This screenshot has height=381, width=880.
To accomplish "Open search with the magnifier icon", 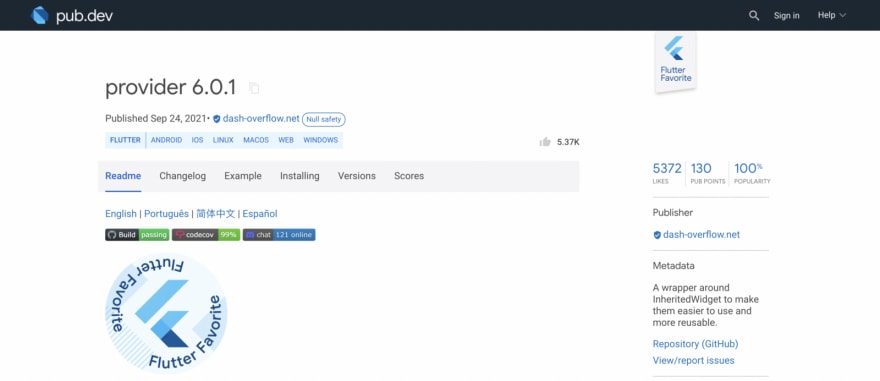I will [x=754, y=16].
